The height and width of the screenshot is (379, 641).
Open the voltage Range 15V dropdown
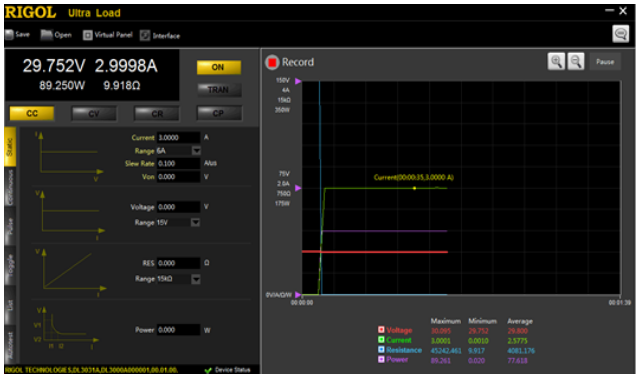[x=196, y=222]
